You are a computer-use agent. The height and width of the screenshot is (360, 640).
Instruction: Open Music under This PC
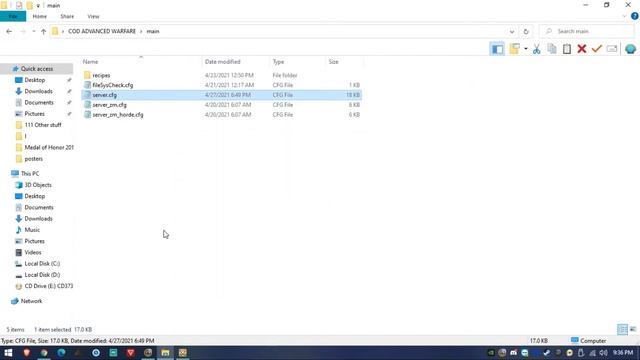tap(32, 230)
